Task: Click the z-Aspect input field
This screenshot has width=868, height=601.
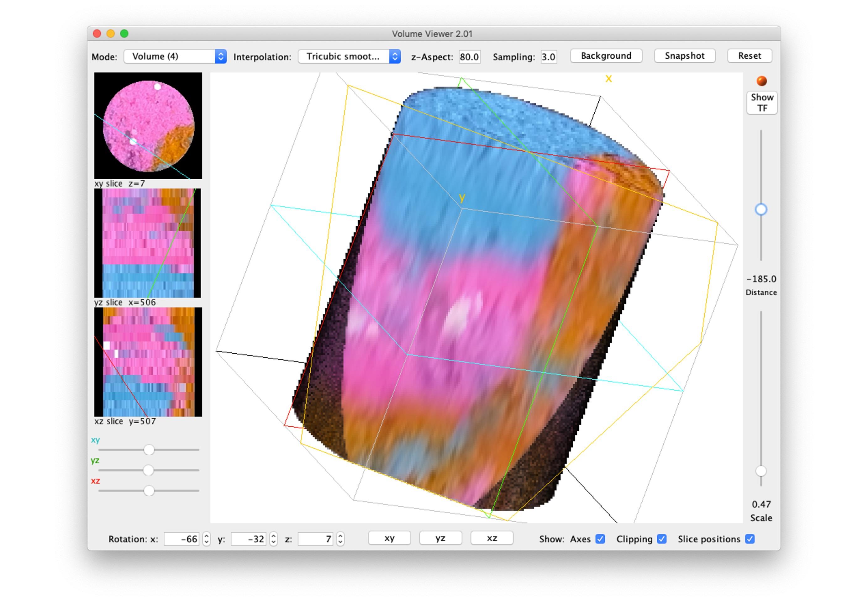Action: [469, 57]
